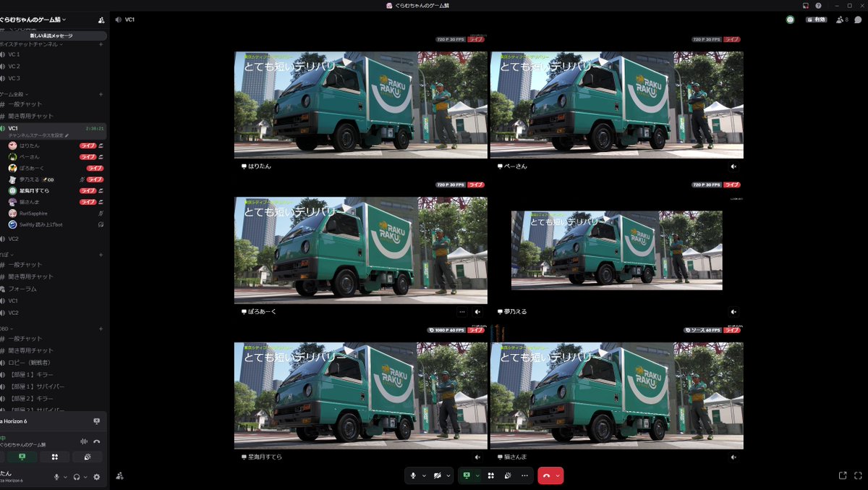Image resolution: width=868 pixels, height=490 pixels.
Task: Open the soundboard from sidebar voice panel
Action: coord(88,457)
